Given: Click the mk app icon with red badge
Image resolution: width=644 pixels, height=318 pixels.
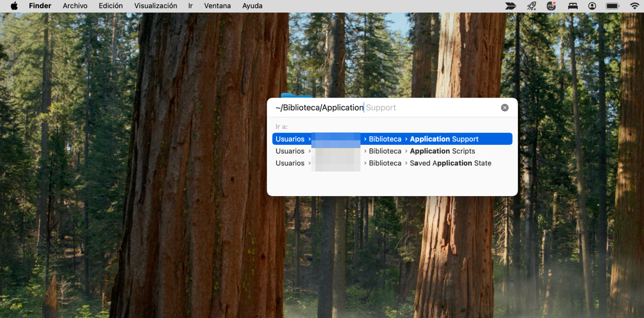Looking at the screenshot, I should 552,5.
